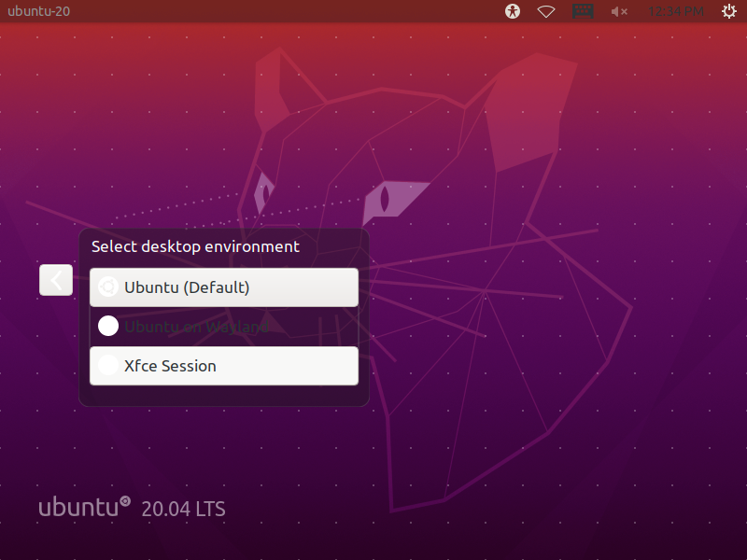Open the 12:34 PM clock indicator
This screenshot has height=560, width=747.
click(x=675, y=11)
